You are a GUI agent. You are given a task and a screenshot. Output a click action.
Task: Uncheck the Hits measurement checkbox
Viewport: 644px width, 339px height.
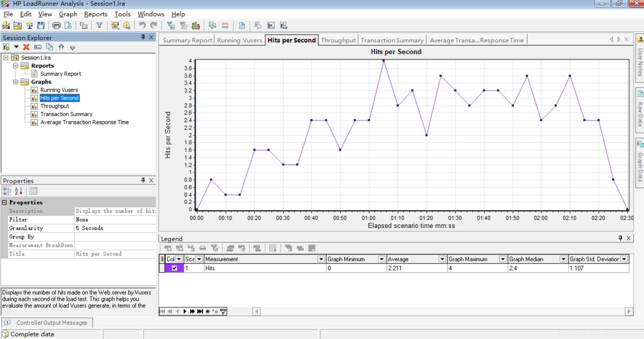174,268
